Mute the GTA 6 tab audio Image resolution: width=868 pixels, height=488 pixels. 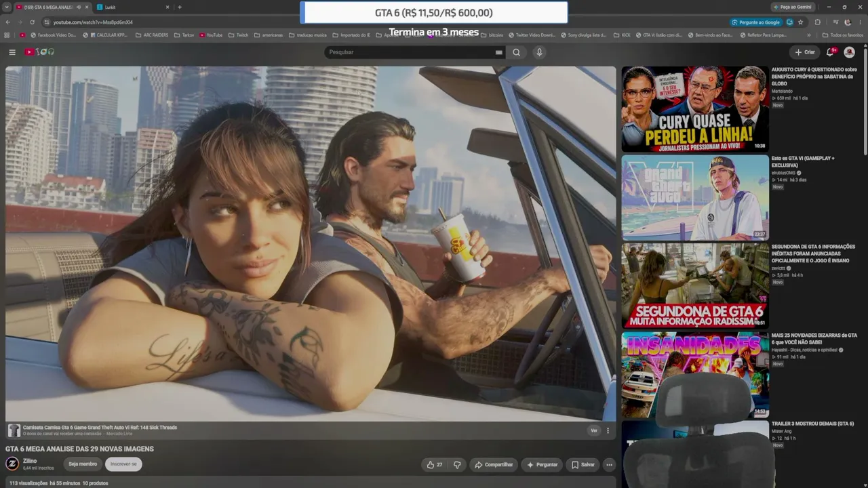(x=79, y=7)
